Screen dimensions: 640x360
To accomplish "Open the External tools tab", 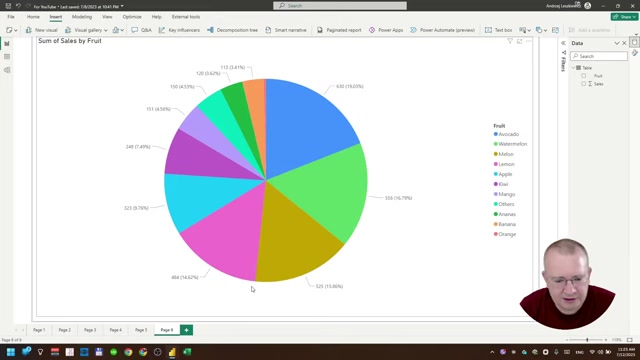I will coord(186,17).
